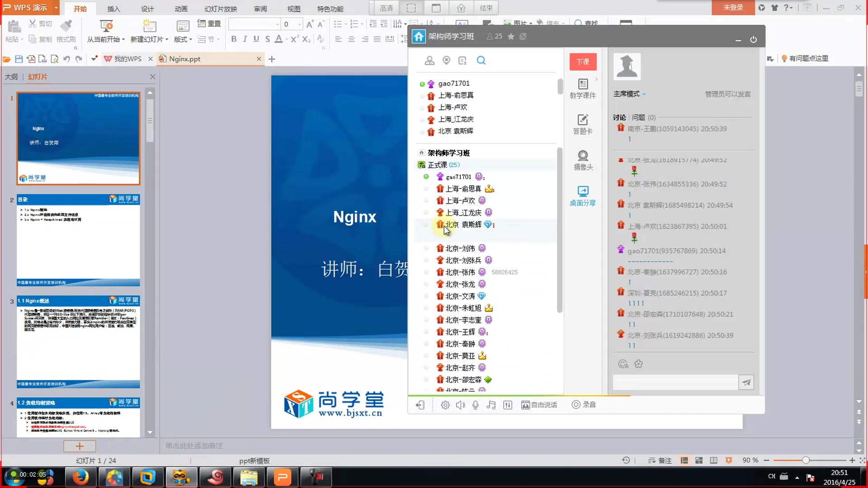
Task: Click the red 下课 button
Action: coord(583,62)
